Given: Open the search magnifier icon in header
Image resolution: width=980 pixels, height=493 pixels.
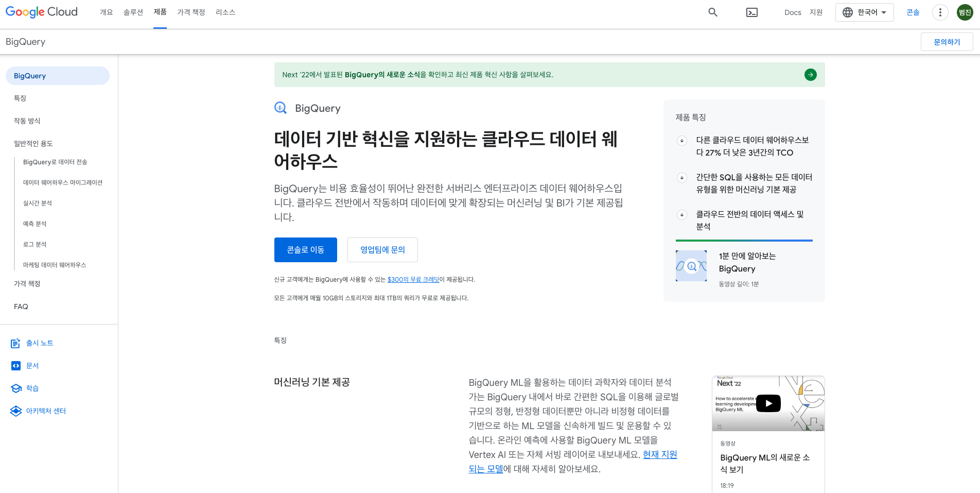Looking at the screenshot, I should coord(713,12).
